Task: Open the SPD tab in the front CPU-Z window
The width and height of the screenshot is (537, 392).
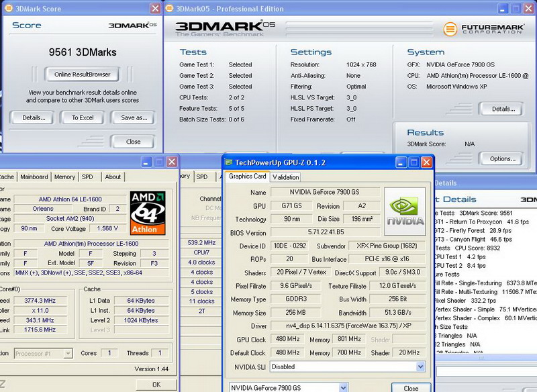Action: point(87,177)
